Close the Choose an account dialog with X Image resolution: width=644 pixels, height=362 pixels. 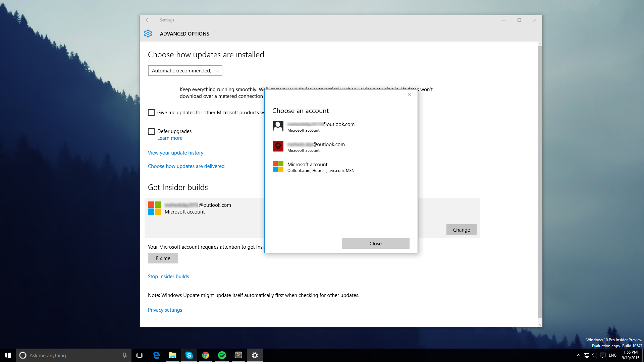(x=410, y=95)
